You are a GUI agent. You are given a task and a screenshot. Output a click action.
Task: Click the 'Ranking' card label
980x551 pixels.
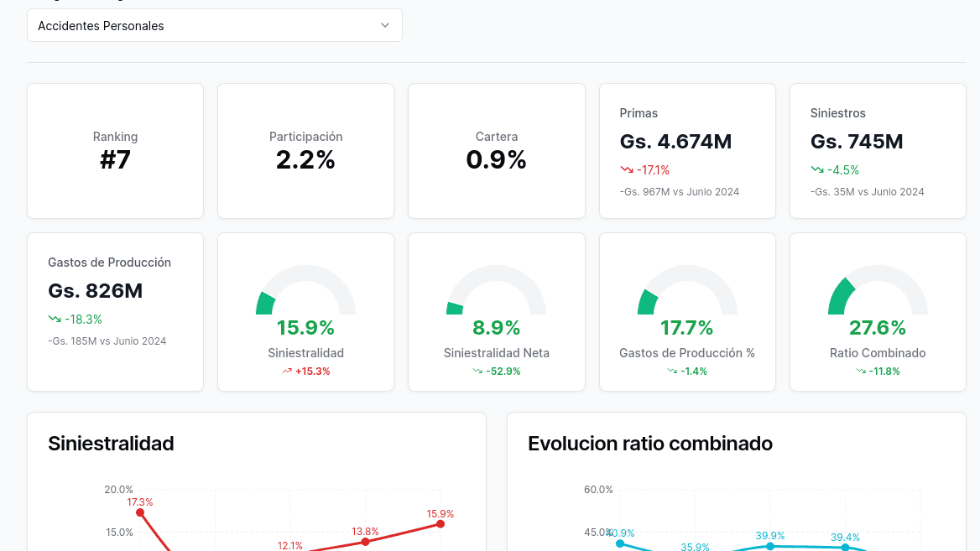[115, 137]
